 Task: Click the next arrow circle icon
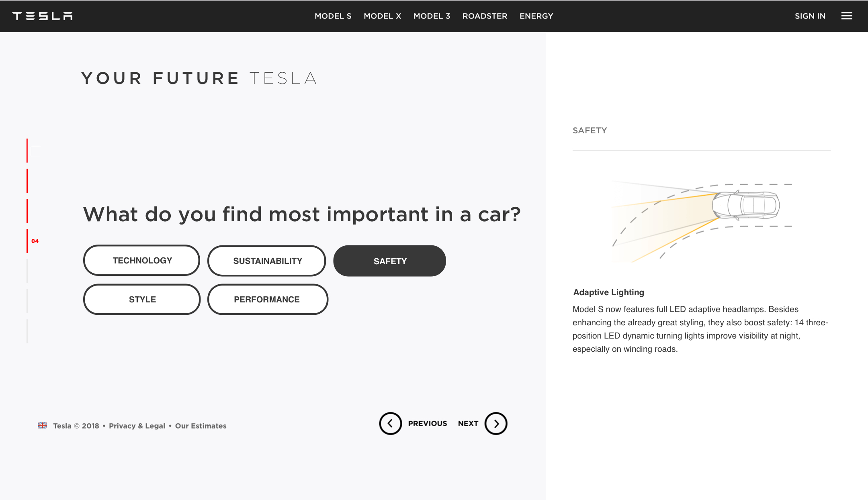(x=496, y=423)
